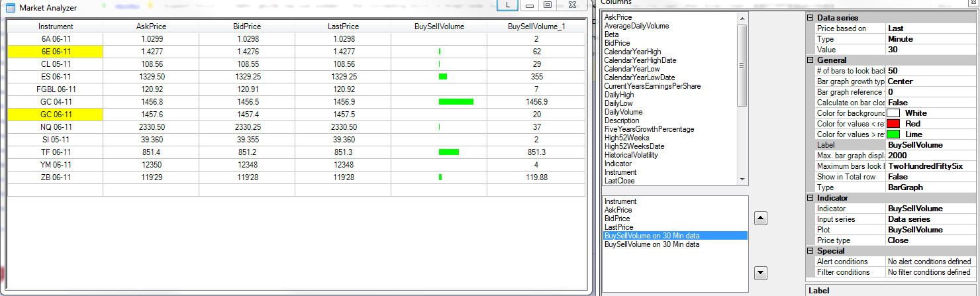Open the Type value Minute dropdown
This screenshot has width=980, height=296.
932,39
